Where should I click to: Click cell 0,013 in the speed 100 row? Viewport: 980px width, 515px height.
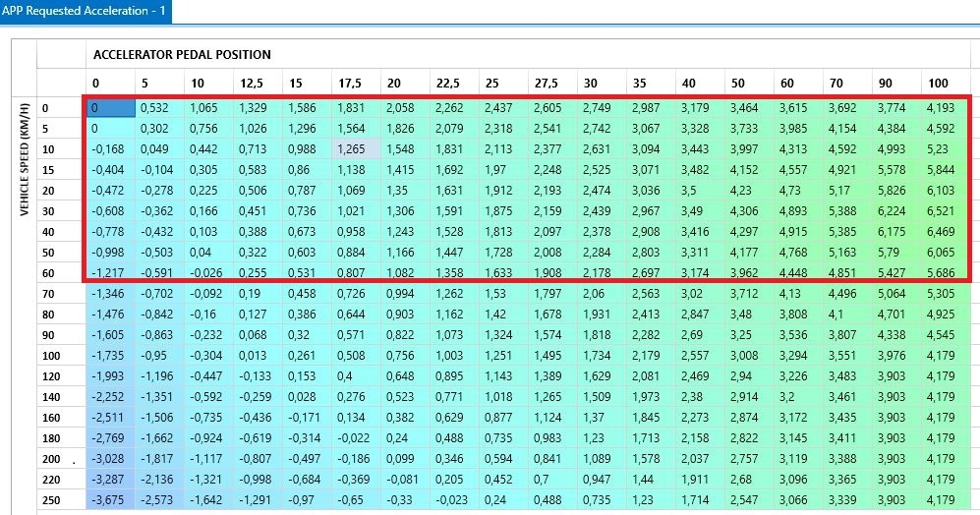[258, 356]
